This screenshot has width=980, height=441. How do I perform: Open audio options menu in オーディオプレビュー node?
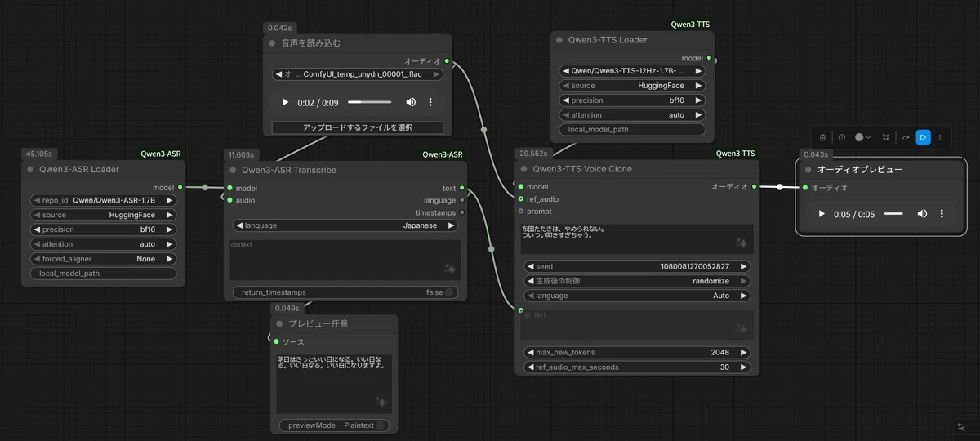[942, 214]
